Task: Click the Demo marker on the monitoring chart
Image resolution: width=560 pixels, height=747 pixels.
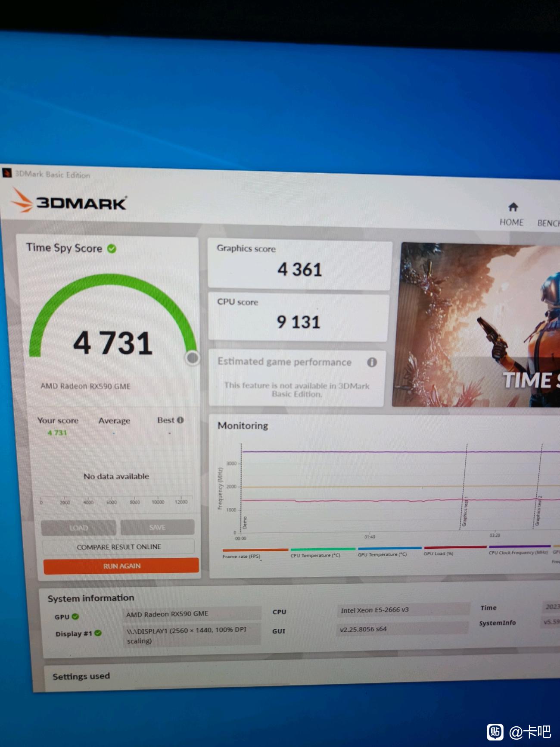Action: 245,522
